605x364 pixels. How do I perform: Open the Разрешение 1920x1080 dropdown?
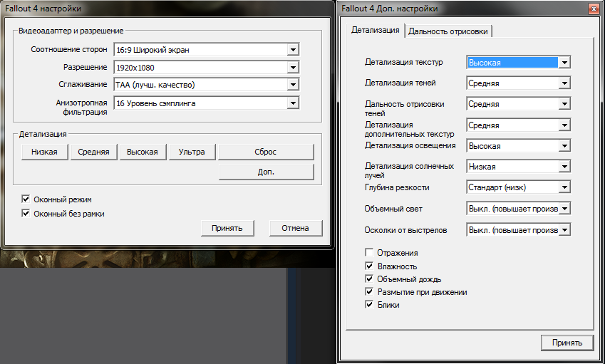(207, 68)
